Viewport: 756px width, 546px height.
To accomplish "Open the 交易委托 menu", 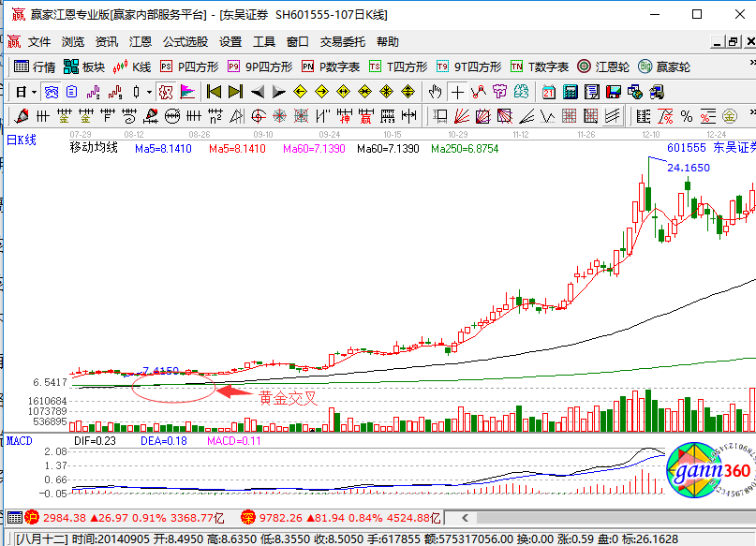I will [342, 42].
